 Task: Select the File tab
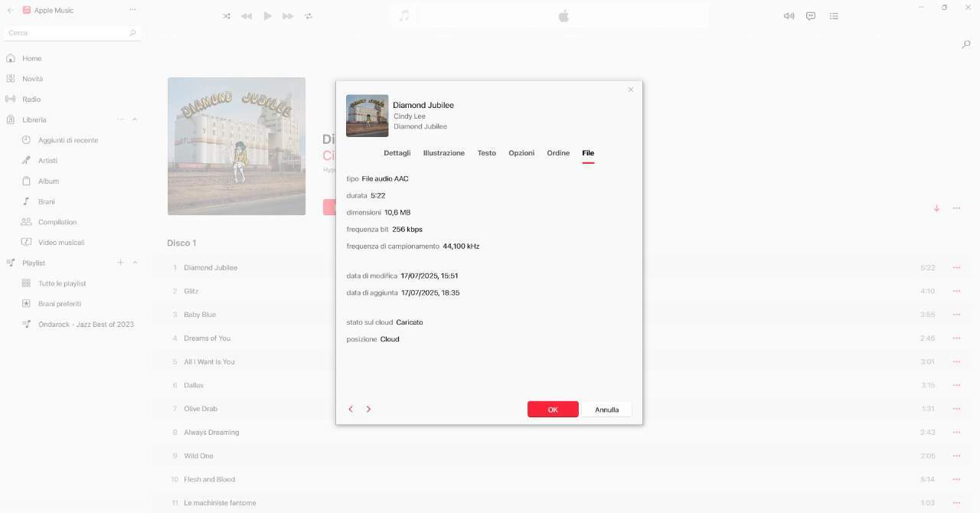[x=588, y=153]
